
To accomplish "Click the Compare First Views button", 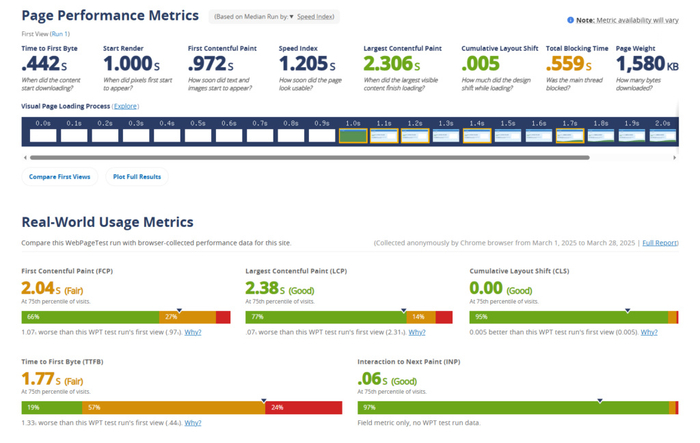I will pyautogui.click(x=59, y=177).
